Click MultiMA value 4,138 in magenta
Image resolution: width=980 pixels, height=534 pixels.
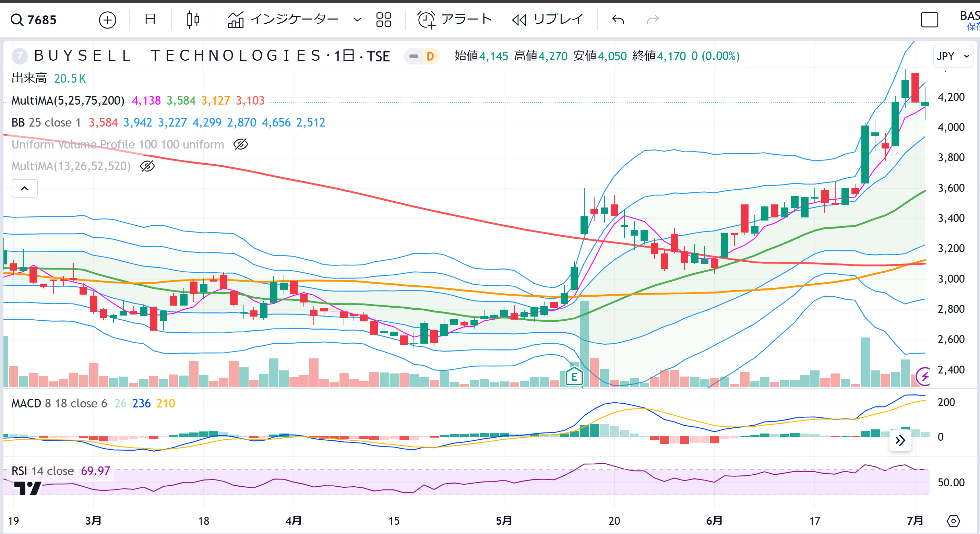(146, 100)
